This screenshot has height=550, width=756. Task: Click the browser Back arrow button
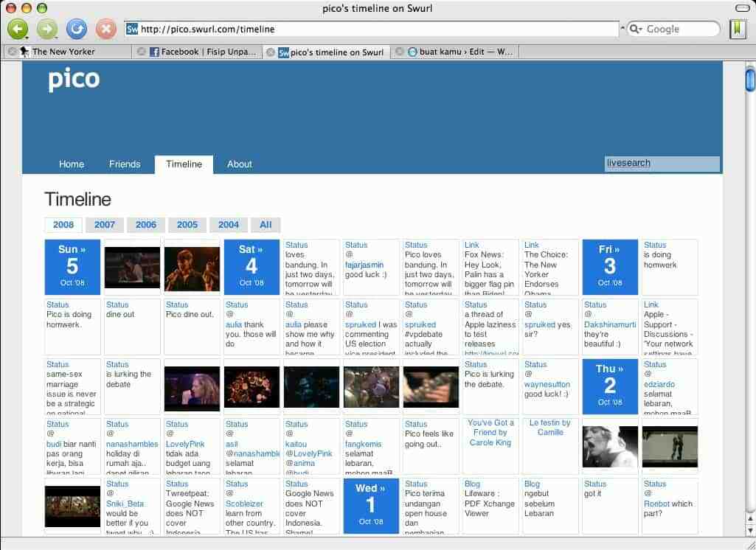(x=16, y=28)
